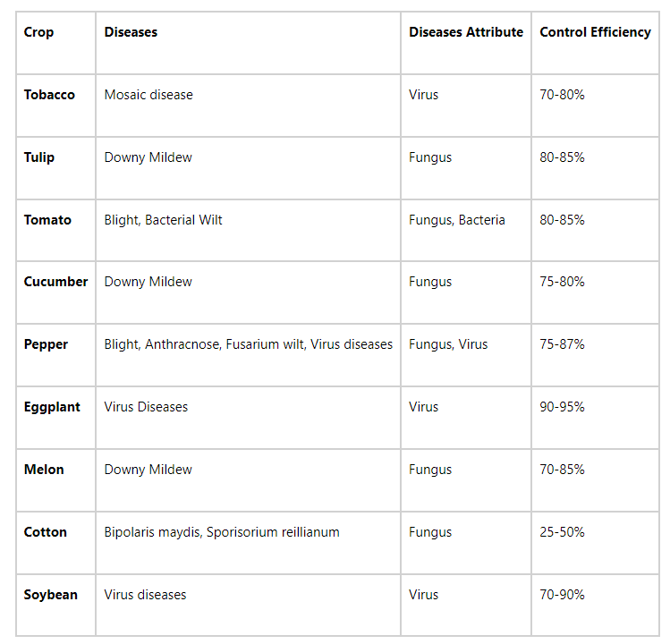Image resolution: width=670 pixels, height=644 pixels.
Task: Click the Fungus, Virus attribute cell
Action: tap(448, 344)
